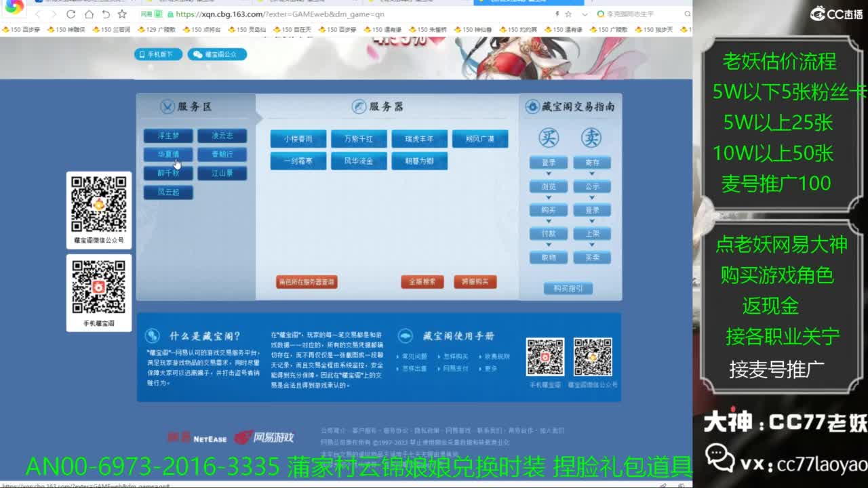868x488 pixels.
Task: Click the red 跨服购买 button
Action: point(475,282)
